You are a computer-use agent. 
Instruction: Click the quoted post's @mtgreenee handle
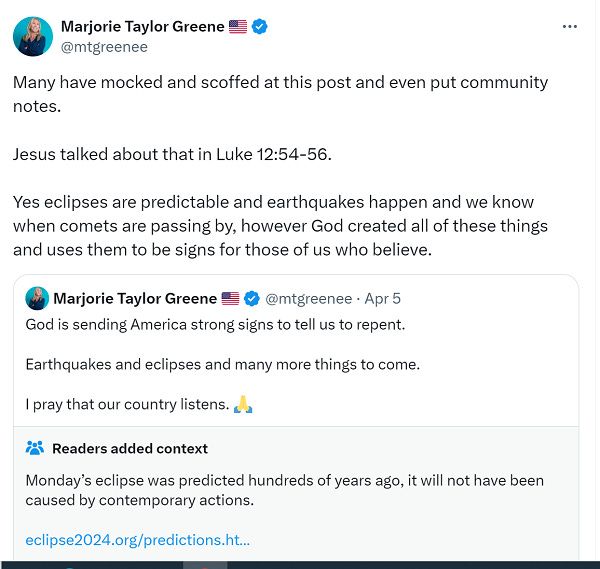click(x=310, y=298)
